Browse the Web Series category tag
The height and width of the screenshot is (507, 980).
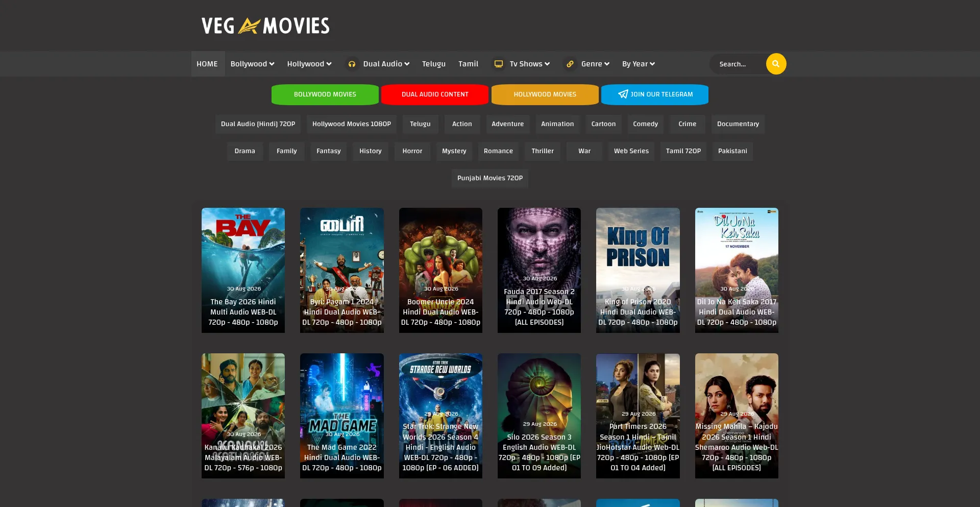[631, 151]
